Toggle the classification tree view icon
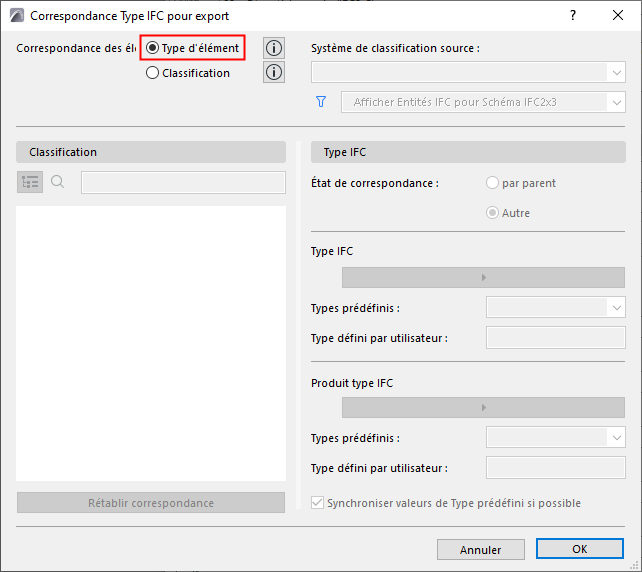Screen dimensions: 642x572 pos(30,182)
